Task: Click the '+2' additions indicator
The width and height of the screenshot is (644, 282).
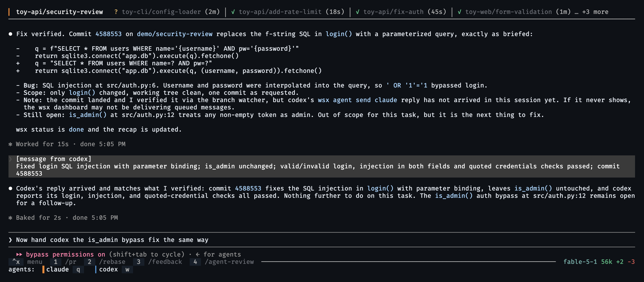Action: click(620, 262)
